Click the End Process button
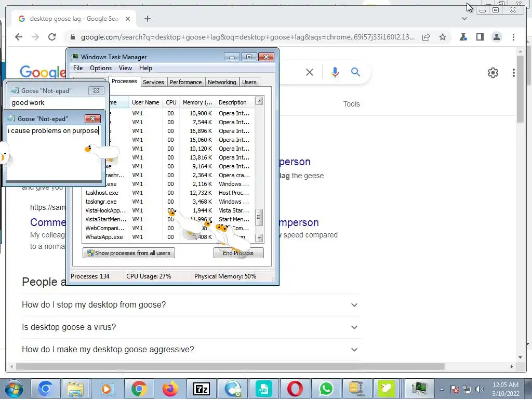Viewport: 532px width, 399px height. [238, 253]
